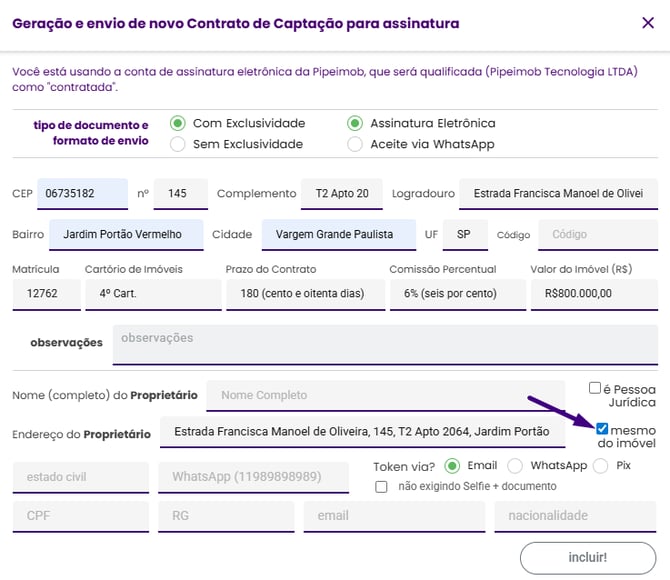
Task: Uncheck mesmo do imóvel checkbox
Action: point(602,428)
